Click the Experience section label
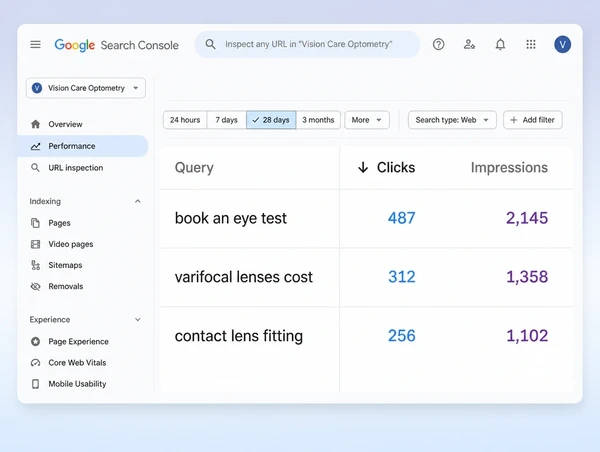600x452 pixels. (50, 320)
